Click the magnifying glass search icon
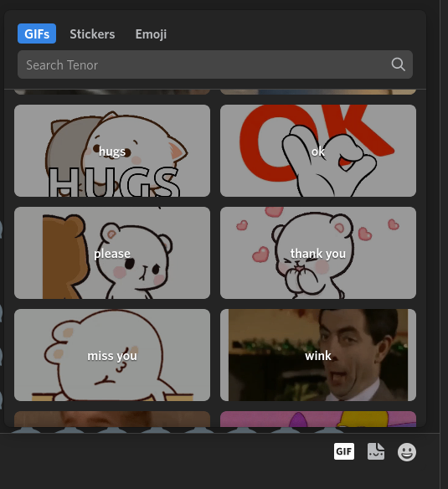The image size is (448, 489). 398,64
